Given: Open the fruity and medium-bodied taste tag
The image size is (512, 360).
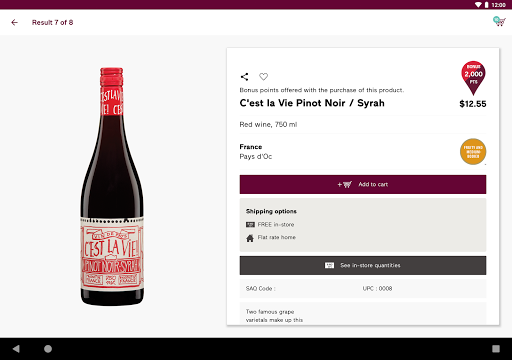Looking at the screenshot, I should 473,152.
